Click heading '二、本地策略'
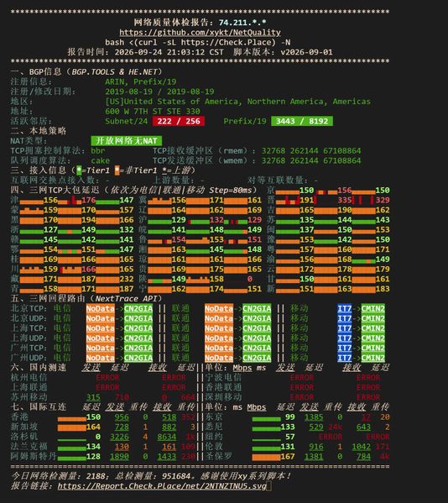Screen dimensions: 448x503 click(39, 131)
